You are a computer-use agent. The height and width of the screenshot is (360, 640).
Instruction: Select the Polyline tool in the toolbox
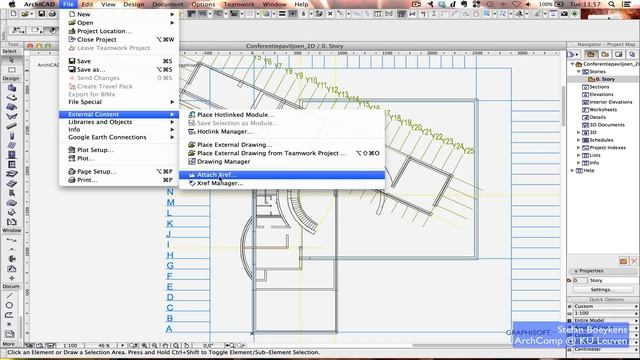point(9,315)
